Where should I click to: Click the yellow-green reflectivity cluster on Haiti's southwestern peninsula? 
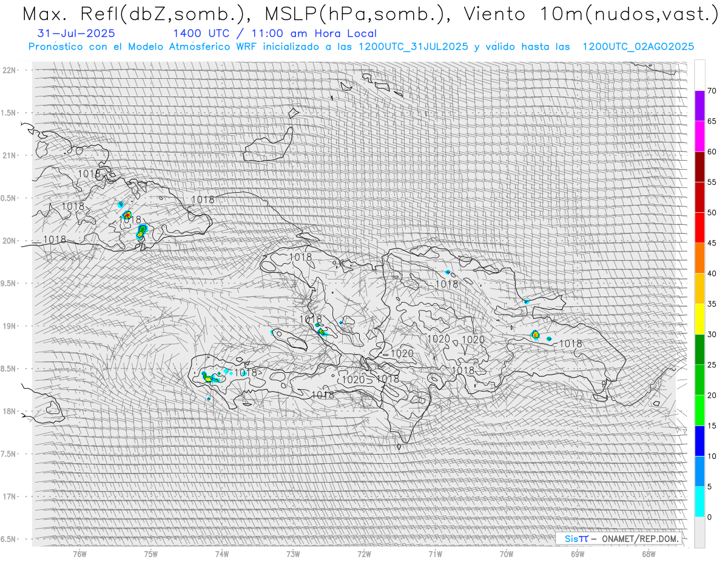(x=210, y=378)
